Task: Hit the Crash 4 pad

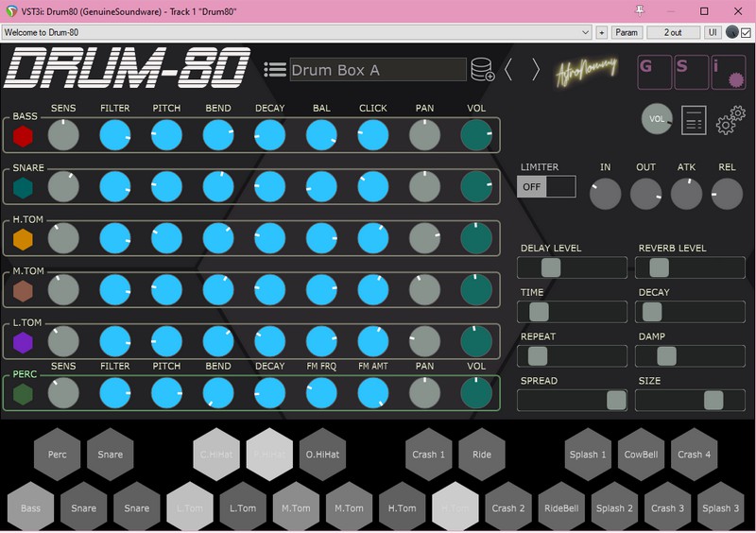Action: click(694, 455)
